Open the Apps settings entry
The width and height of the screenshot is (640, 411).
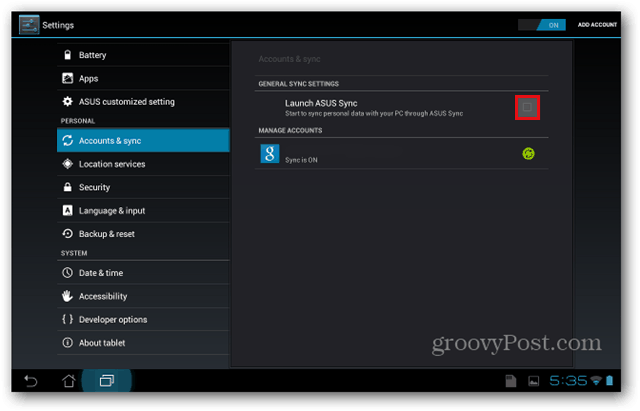pos(143,78)
